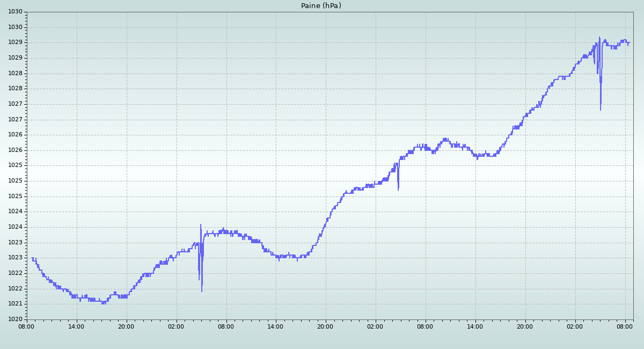
Task: Click the first 02:00 time axis label
Action: click(176, 326)
